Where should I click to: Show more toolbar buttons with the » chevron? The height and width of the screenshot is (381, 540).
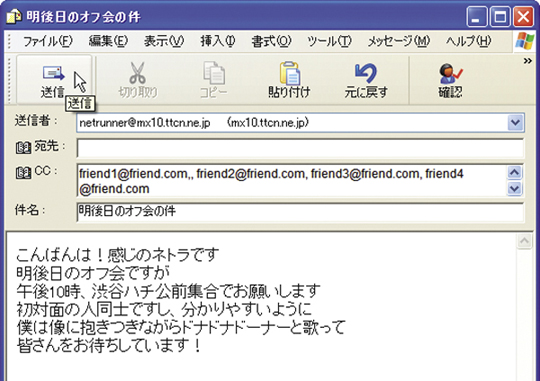coord(528,61)
